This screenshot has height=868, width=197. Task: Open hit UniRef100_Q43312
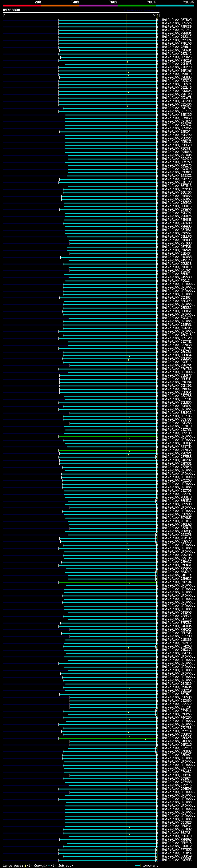tap(176, 37)
